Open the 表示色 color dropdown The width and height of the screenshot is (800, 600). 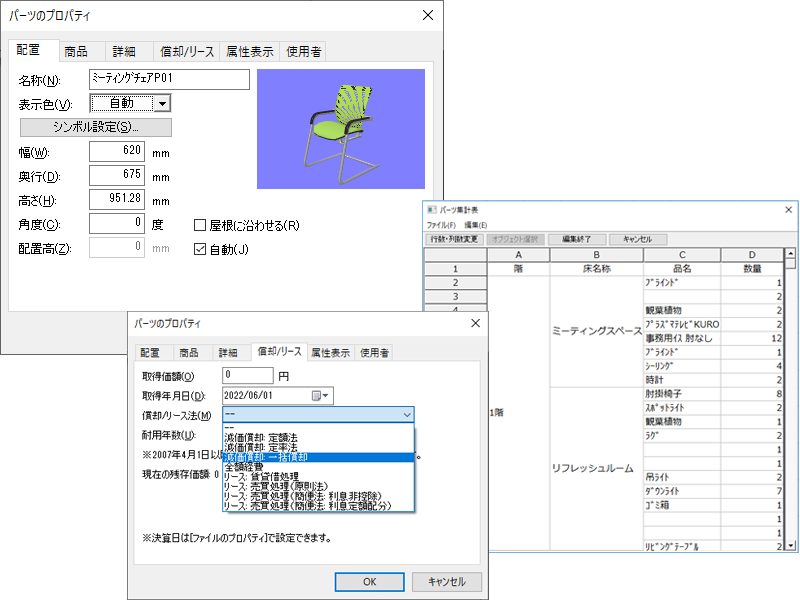(162, 103)
